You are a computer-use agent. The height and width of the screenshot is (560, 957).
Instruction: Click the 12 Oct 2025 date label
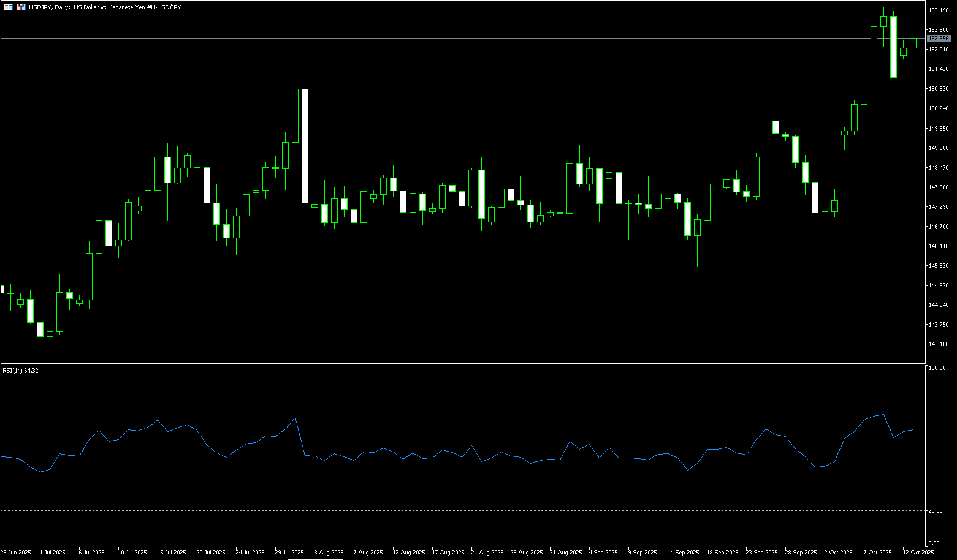tap(918, 553)
